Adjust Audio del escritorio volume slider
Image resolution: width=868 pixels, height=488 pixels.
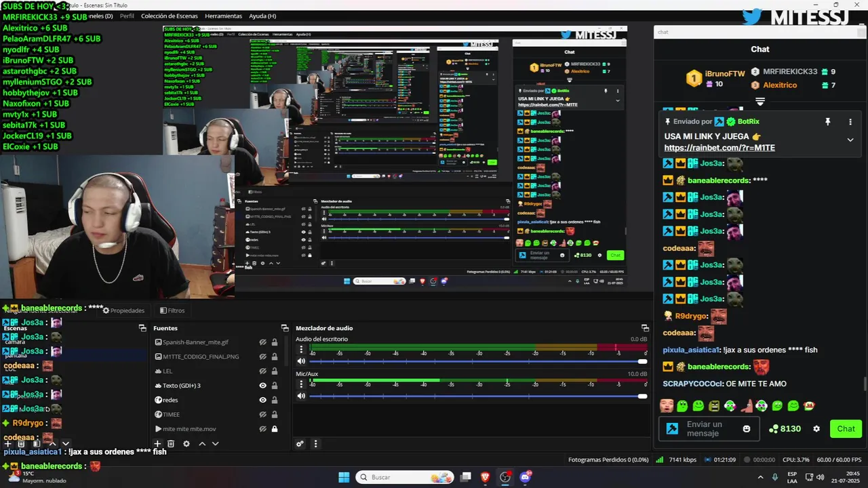(478, 361)
